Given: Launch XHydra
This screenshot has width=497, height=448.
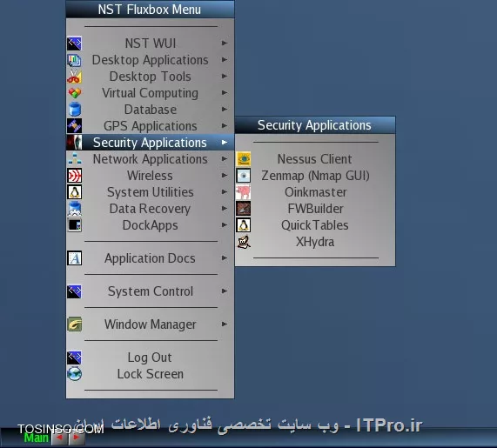Looking at the screenshot, I should [315, 242].
